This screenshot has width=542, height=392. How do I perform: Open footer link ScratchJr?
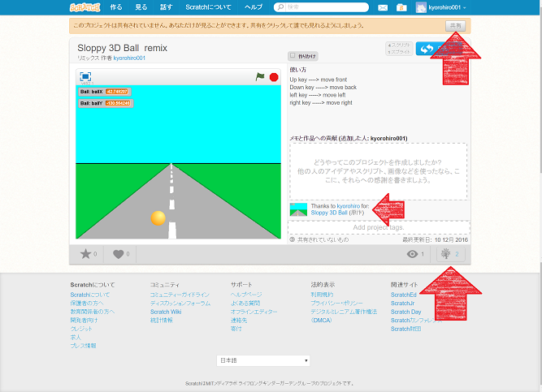402,303
